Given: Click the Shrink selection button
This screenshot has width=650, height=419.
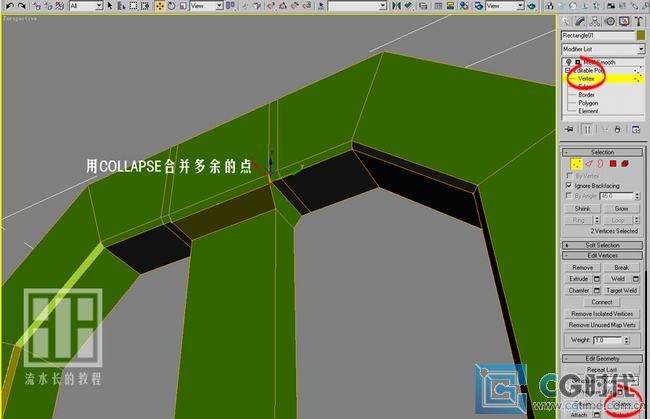Looking at the screenshot, I should 582,208.
